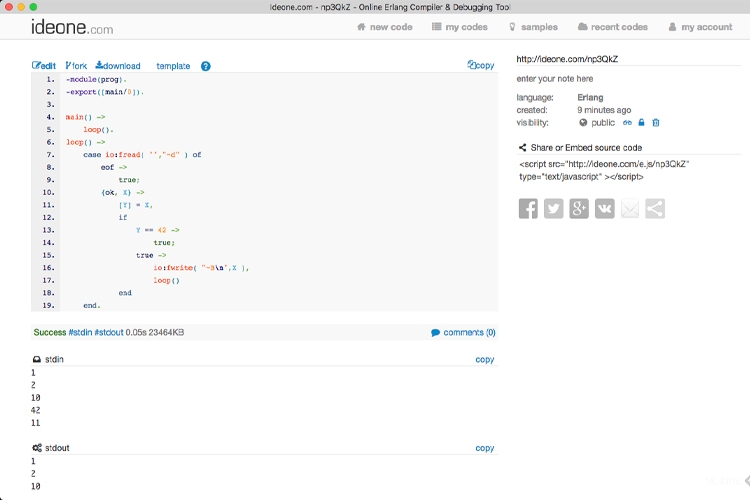The width and height of the screenshot is (750, 500).
Task: Click the 'io:fread' code line
Action: 142,155
